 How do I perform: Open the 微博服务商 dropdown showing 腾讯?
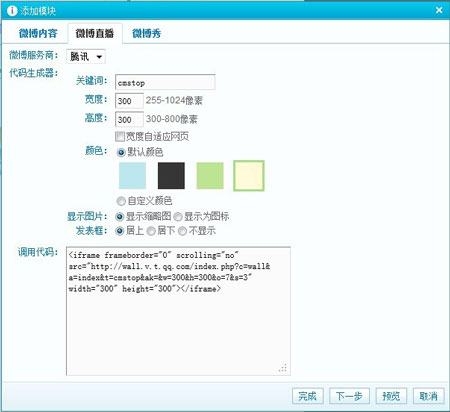click(86, 57)
